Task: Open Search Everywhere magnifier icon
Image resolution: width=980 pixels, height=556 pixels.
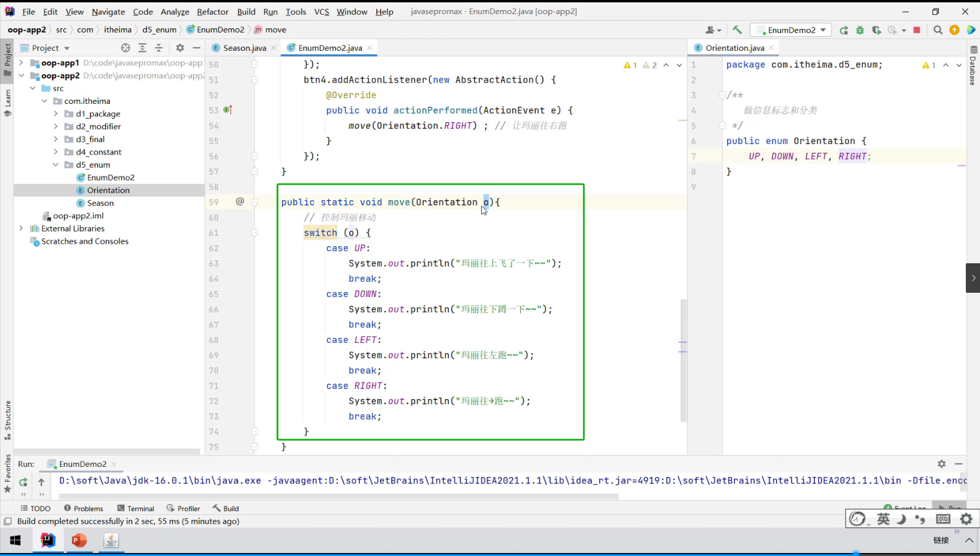Action: [937, 30]
